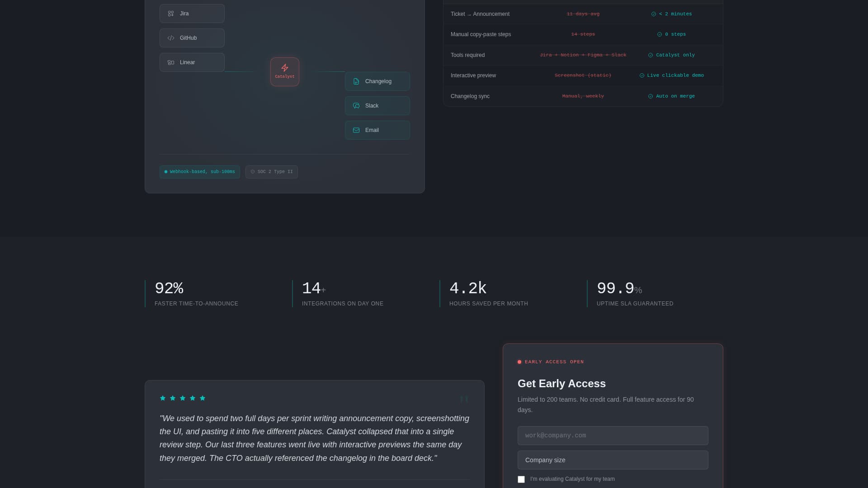
Task: Click the 'SOC 2 Type II' badge text
Action: (275, 172)
